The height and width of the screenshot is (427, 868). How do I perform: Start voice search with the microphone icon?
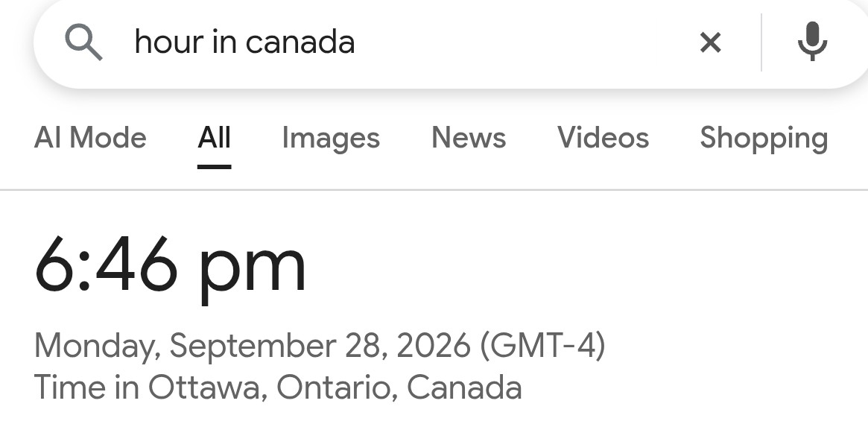[x=812, y=42]
